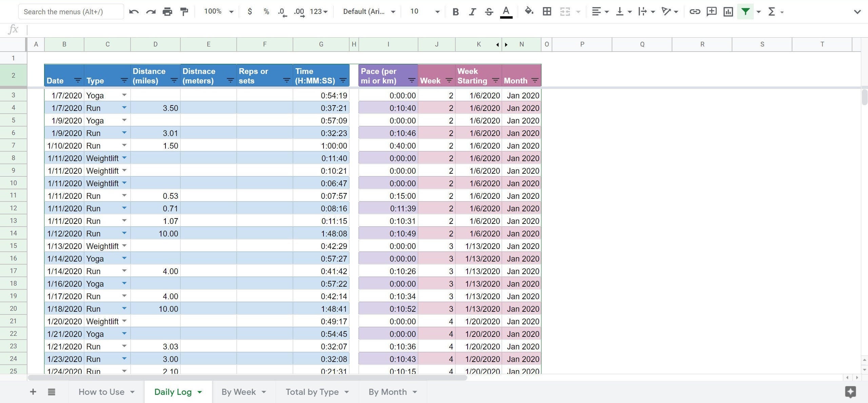Toggle bold formatting
Screen dimensions: 868x403
click(456, 11)
